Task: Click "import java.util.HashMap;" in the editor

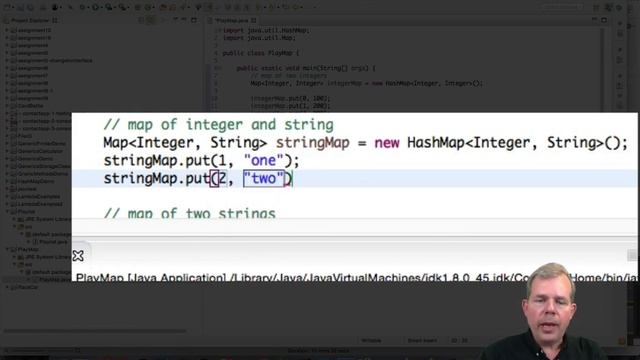Action: click(267, 30)
